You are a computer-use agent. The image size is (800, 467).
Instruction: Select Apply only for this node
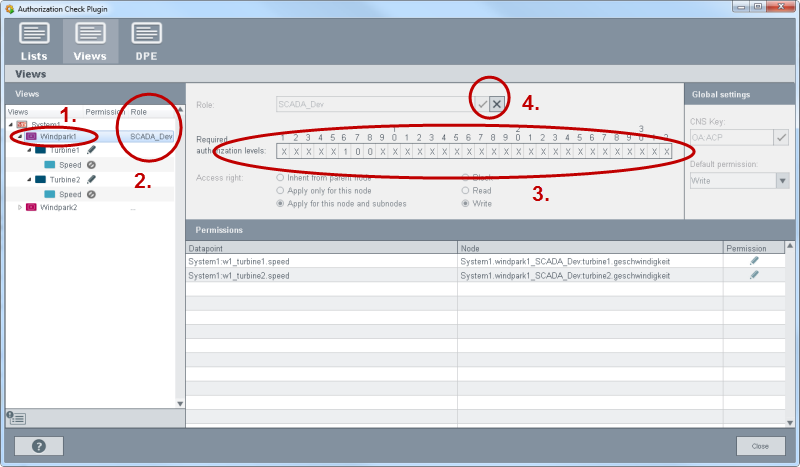280,190
